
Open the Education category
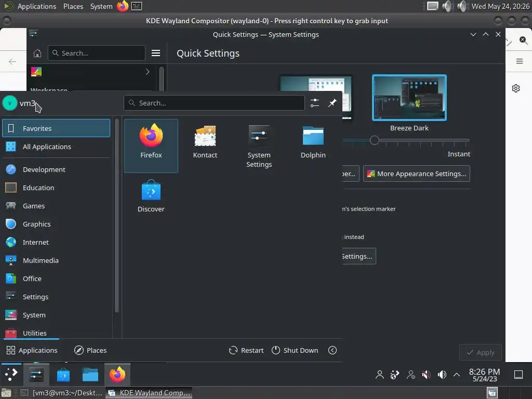pos(56,188)
